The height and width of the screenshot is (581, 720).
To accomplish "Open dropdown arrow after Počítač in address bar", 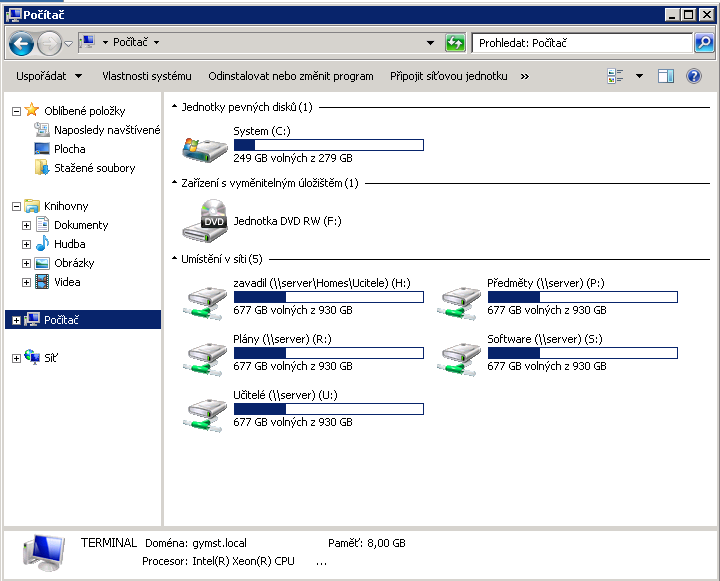I will [x=157, y=43].
